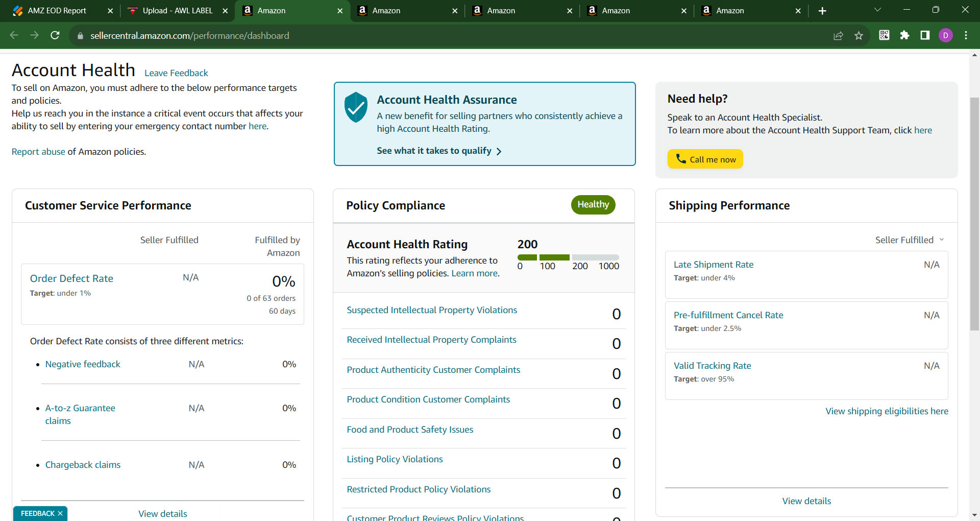This screenshot has width=980, height=521.
Task: Click View shipping eligibilities here
Action: (887, 411)
